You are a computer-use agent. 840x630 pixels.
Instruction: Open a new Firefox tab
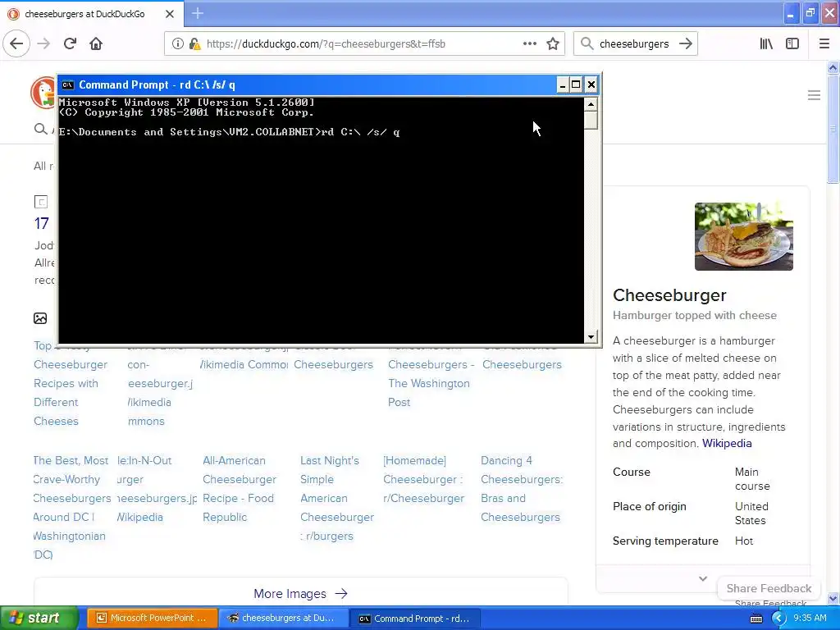pyautogui.click(x=197, y=13)
